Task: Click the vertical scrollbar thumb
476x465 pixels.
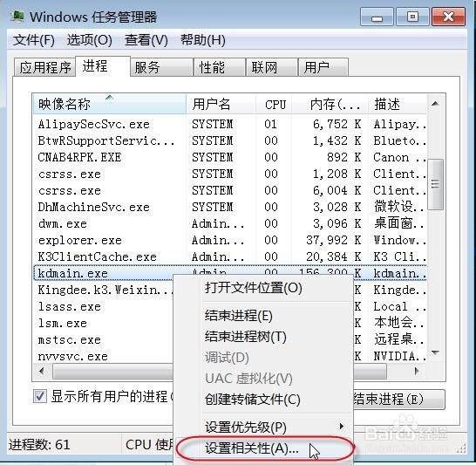Action: [x=435, y=184]
